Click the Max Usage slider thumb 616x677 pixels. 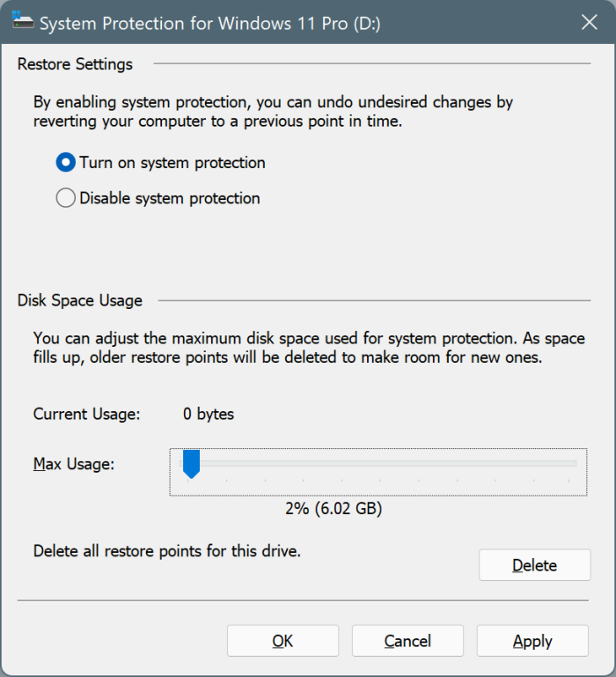191,464
